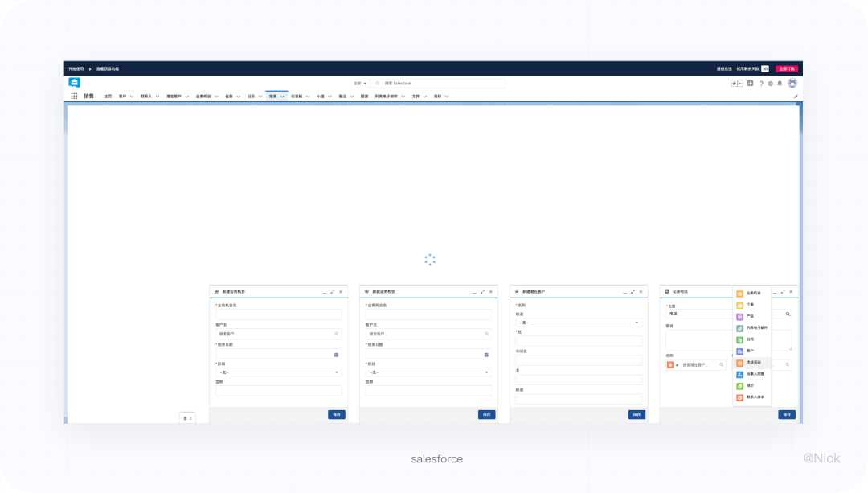
Task: Click the purple 产品 product icon
Action: [739, 316]
